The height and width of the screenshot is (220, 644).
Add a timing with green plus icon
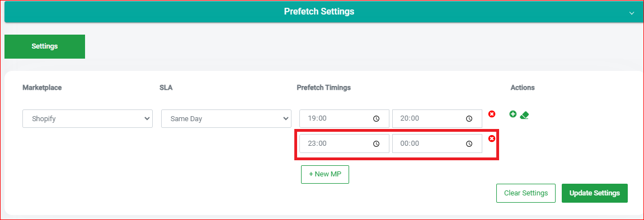click(x=513, y=114)
